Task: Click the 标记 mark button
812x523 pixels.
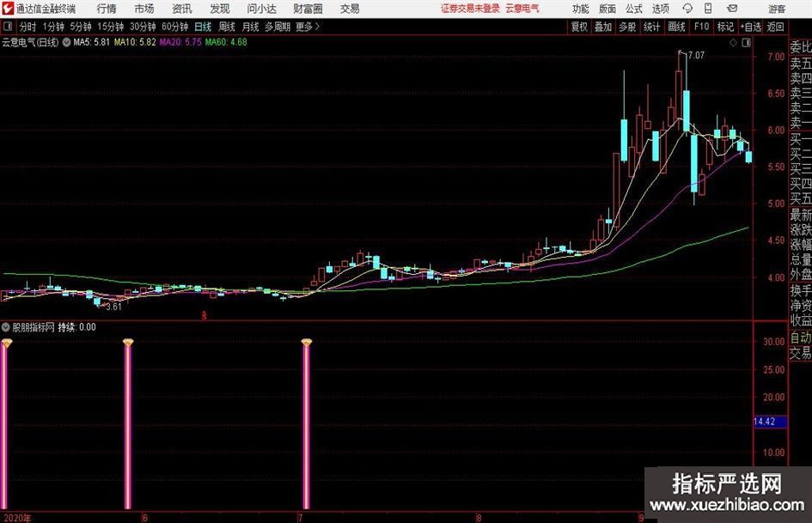Action: 725,27
